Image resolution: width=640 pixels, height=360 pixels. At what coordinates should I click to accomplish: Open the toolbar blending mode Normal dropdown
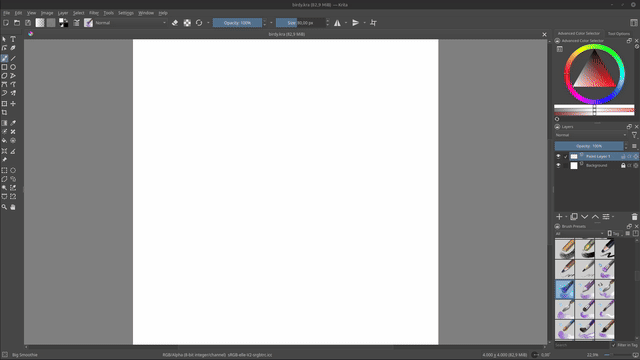[x=131, y=23]
